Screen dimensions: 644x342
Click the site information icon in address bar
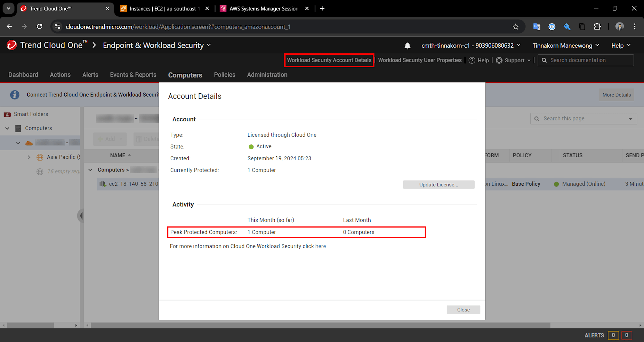(58, 27)
